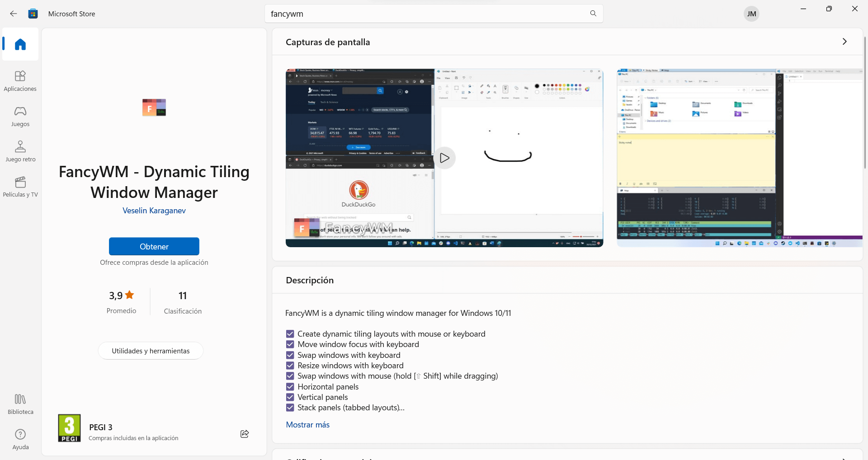Open Juegos section in sidebar

click(x=20, y=116)
